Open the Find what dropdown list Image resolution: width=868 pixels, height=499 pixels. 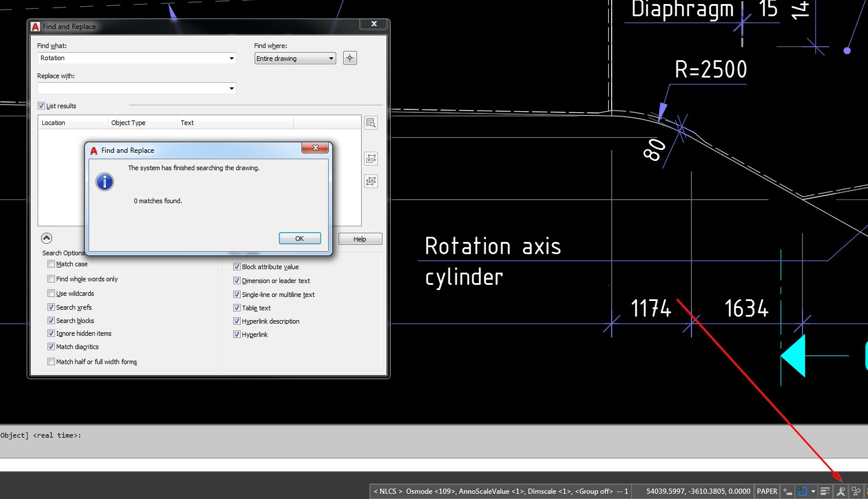point(231,58)
